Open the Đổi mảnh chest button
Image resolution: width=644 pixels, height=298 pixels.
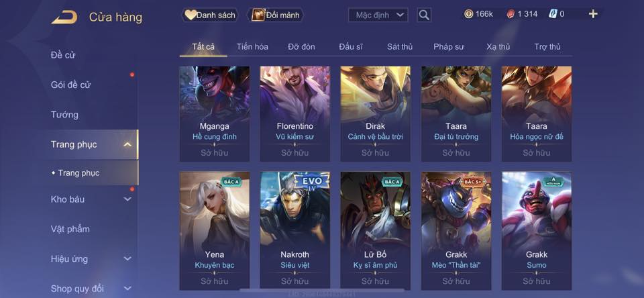(x=276, y=15)
